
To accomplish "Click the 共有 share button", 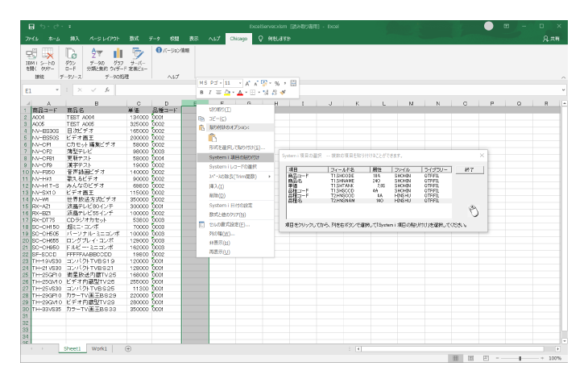I will click(551, 39).
